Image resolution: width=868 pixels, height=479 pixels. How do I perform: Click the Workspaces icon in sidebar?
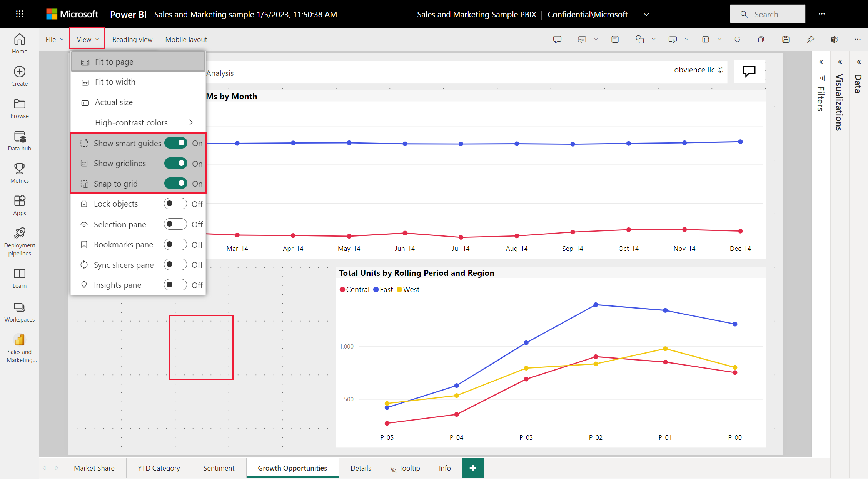19,307
